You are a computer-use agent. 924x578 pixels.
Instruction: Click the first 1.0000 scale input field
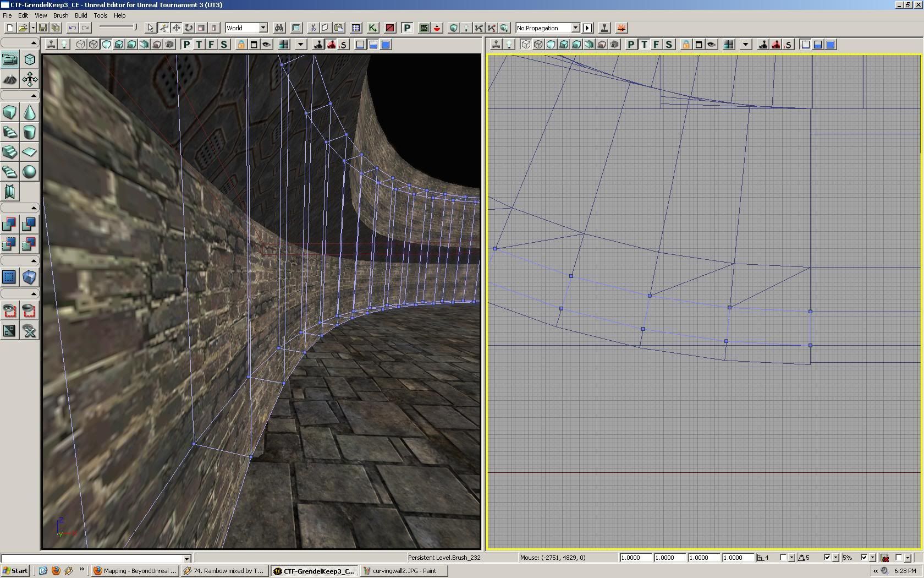pos(636,558)
